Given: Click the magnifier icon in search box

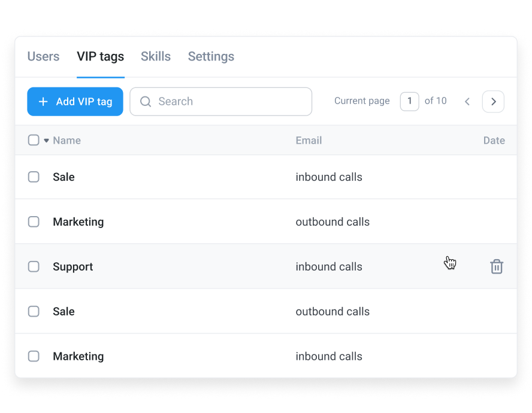Looking at the screenshot, I should [146, 102].
